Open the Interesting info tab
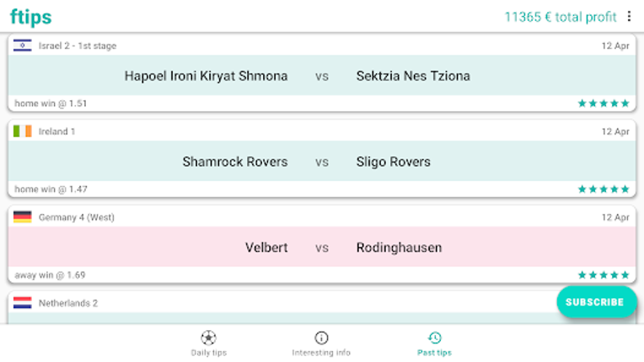 click(321, 352)
